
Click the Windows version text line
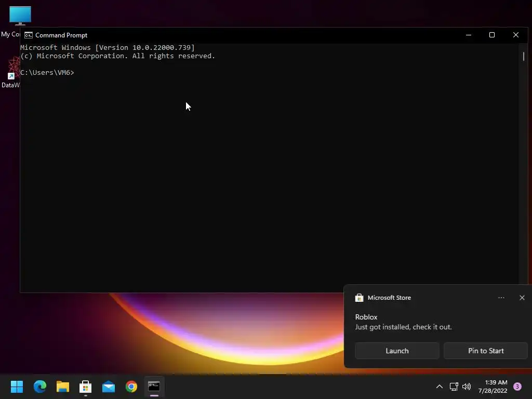click(108, 47)
